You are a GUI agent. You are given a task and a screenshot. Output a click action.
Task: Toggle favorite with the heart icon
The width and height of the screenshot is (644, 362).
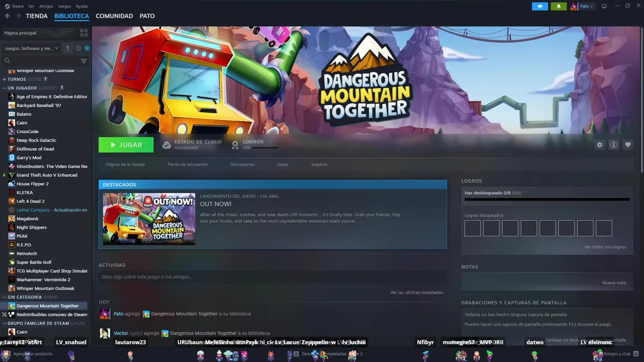pyautogui.click(x=627, y=145)
